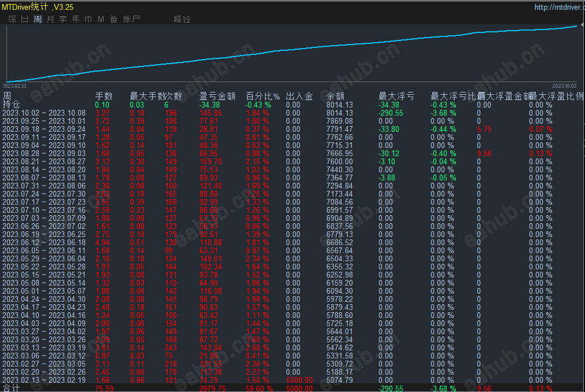Click the 合计 totals row label

point(11,388)
